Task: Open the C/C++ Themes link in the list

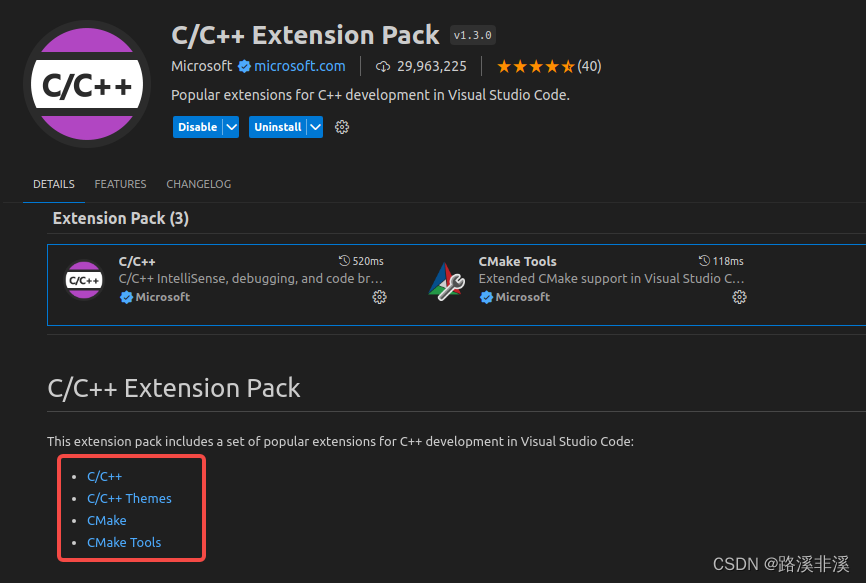Action: [129, 499]
